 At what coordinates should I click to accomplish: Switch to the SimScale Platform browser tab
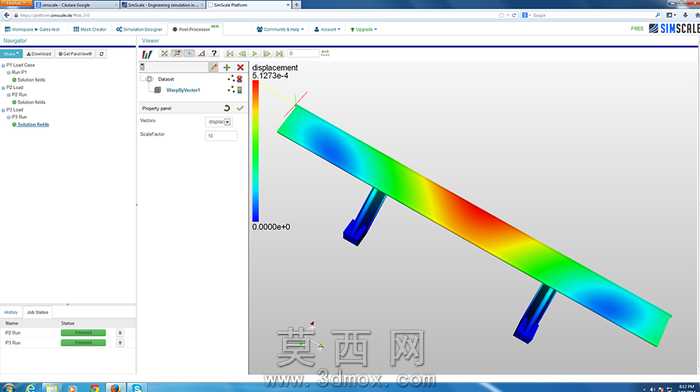click(x=248, y=5)
